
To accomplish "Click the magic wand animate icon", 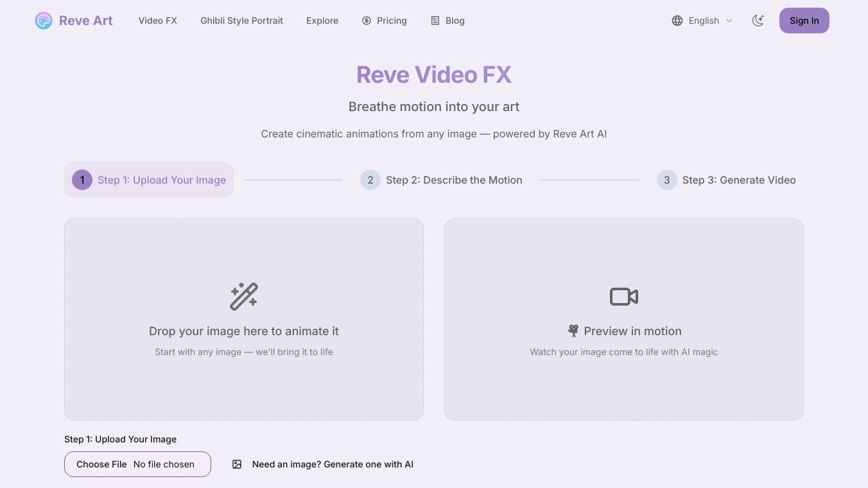I will pos(244,297).
